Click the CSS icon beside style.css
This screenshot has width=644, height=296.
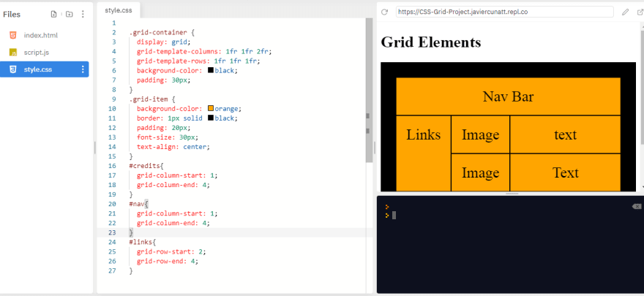pos(13,69)
